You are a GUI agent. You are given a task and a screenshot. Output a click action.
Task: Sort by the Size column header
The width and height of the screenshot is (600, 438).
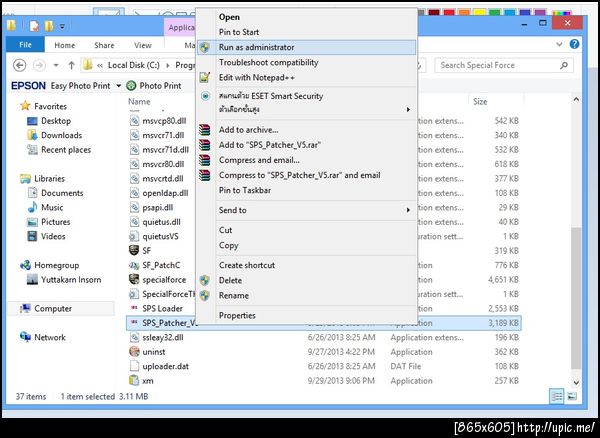(x=480, y=101)
